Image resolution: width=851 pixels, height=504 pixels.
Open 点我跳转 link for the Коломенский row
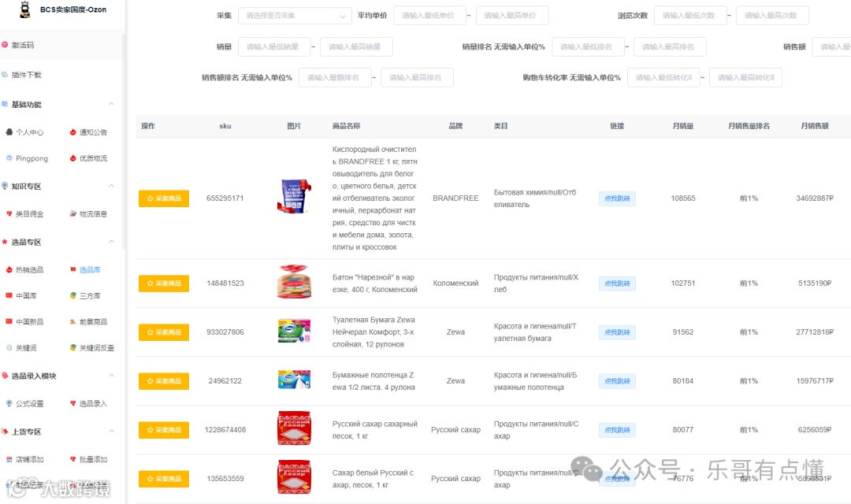[617, 283]
